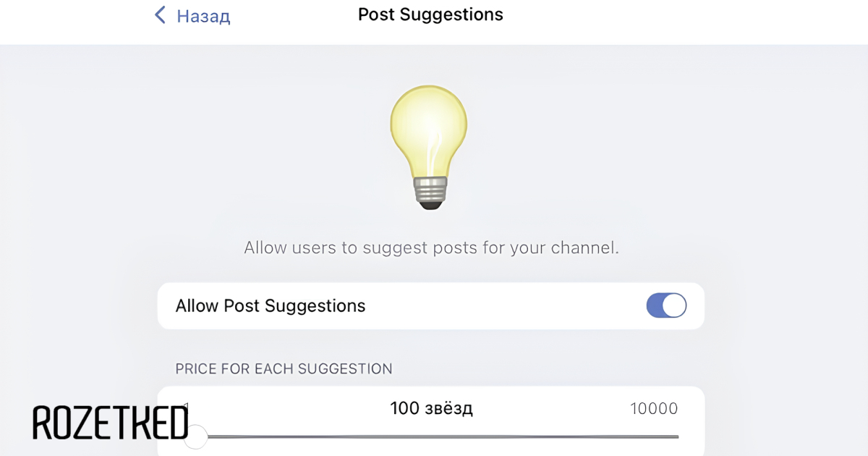The width and height of the screenshot is (868, 456).
Task: Click the price slider's round thumb handle
Action: coord(195,436)
